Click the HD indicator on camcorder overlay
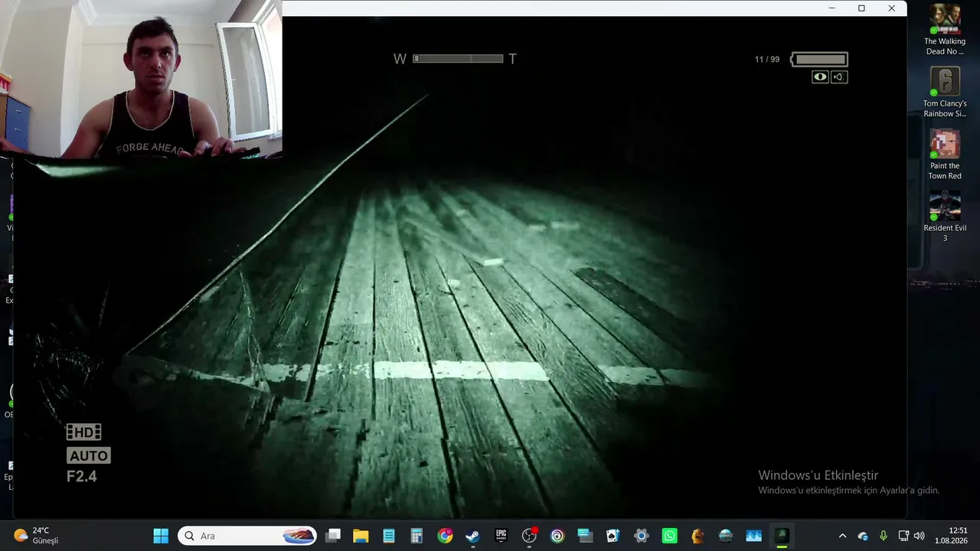This screenshot has height=551, width=980. click(83, 432)
